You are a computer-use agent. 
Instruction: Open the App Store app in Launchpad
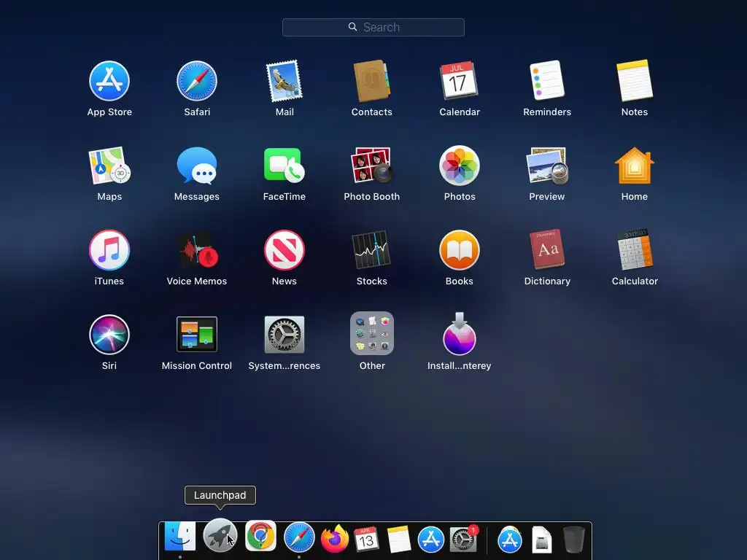tap(109, 81)
